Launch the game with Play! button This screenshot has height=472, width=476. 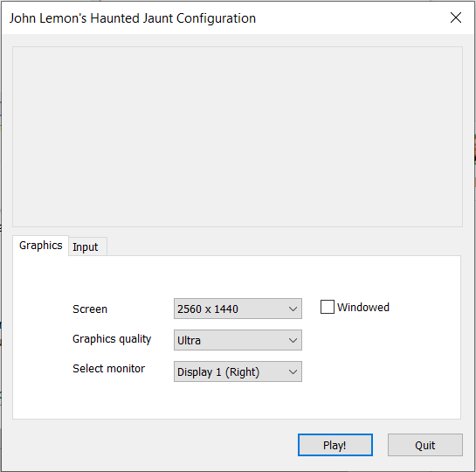[335, 445]
